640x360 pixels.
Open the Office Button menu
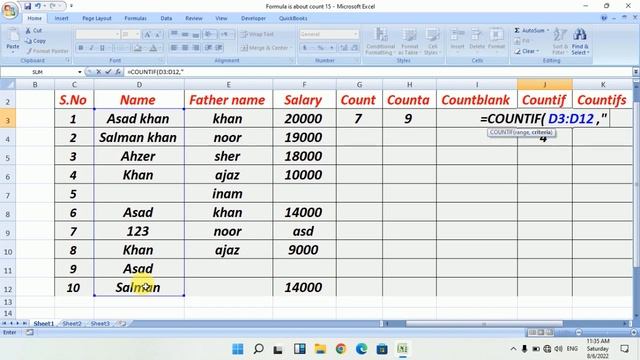click(x=10, y=10)
